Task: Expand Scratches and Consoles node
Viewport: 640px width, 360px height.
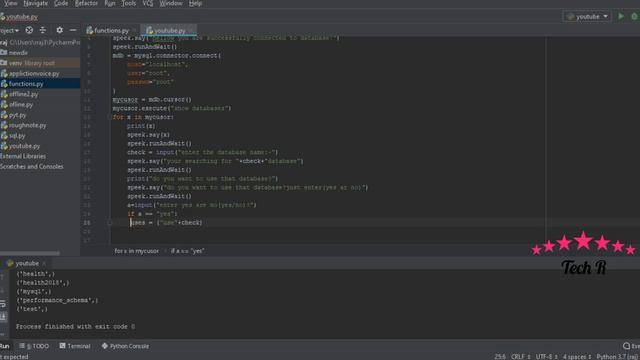Action: (x=31, y=167)
